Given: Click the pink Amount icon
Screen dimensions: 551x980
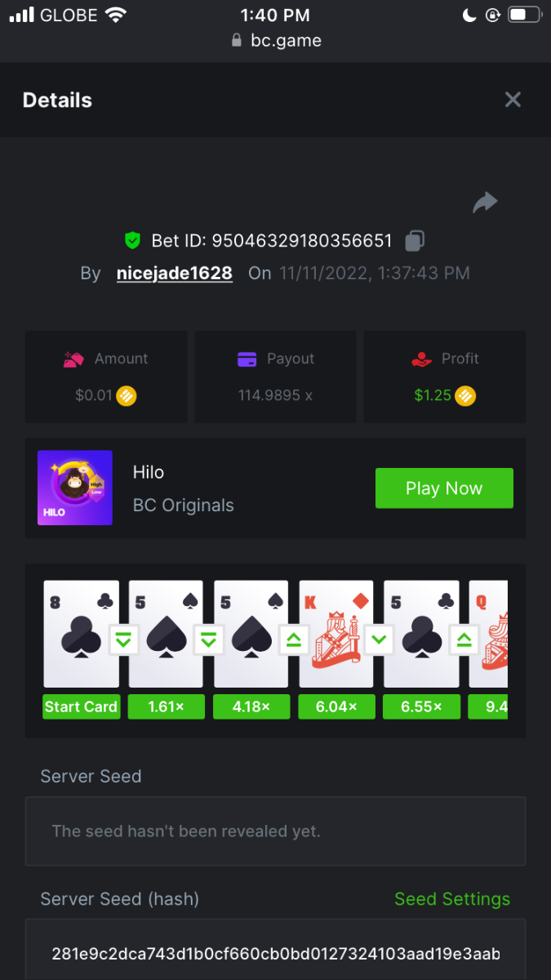Looking at the screenshot, I should click(74, 359).
